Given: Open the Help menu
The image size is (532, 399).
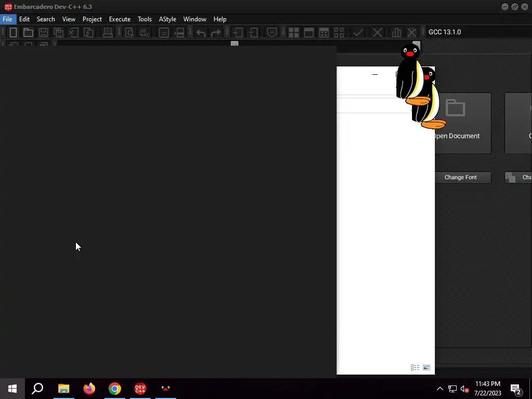Looking at the screenshot, I should tap(220, 19).
